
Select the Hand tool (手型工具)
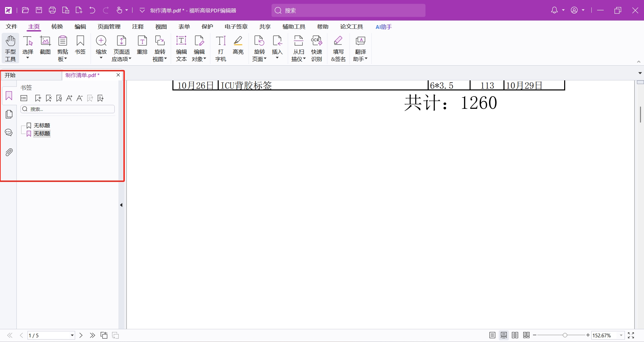click(x=10, y=49)
